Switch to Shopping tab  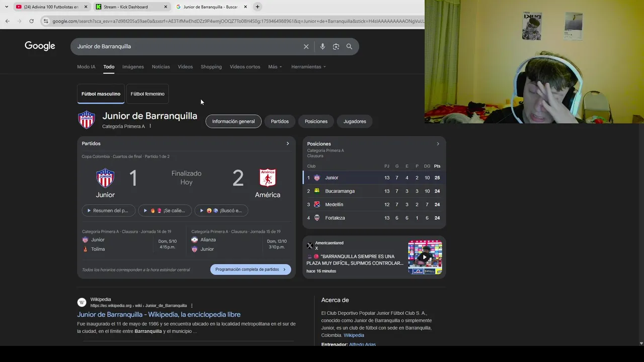pos(211,67)
